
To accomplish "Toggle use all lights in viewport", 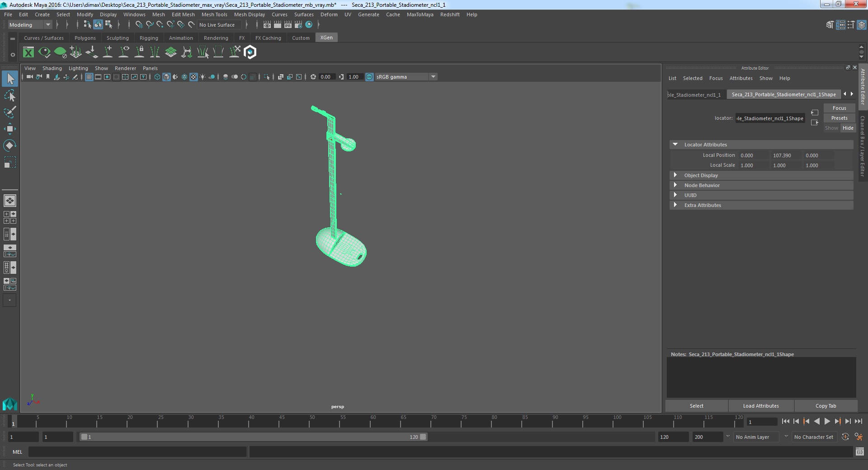I will pos(203,77).
